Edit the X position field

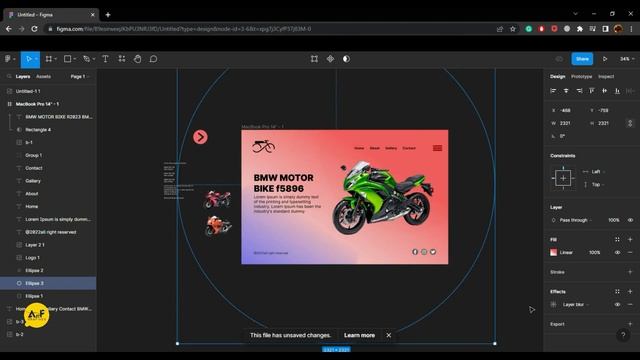pos(567,110)
